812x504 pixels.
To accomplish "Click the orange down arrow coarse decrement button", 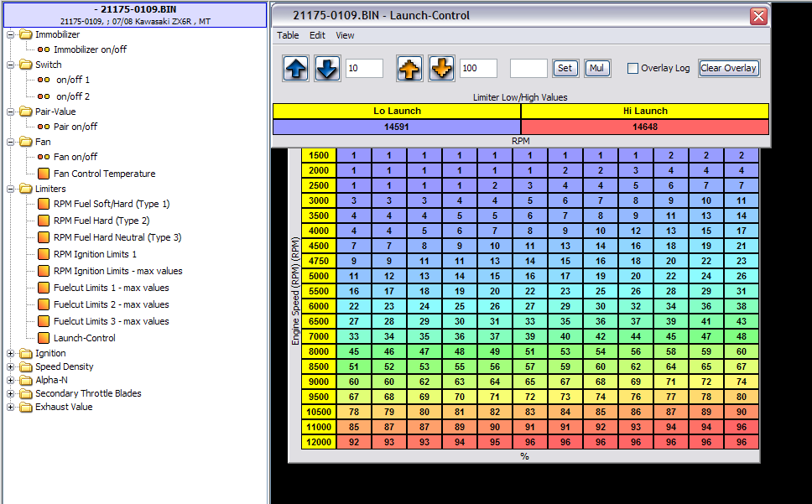I will click(x=441, y=69).
